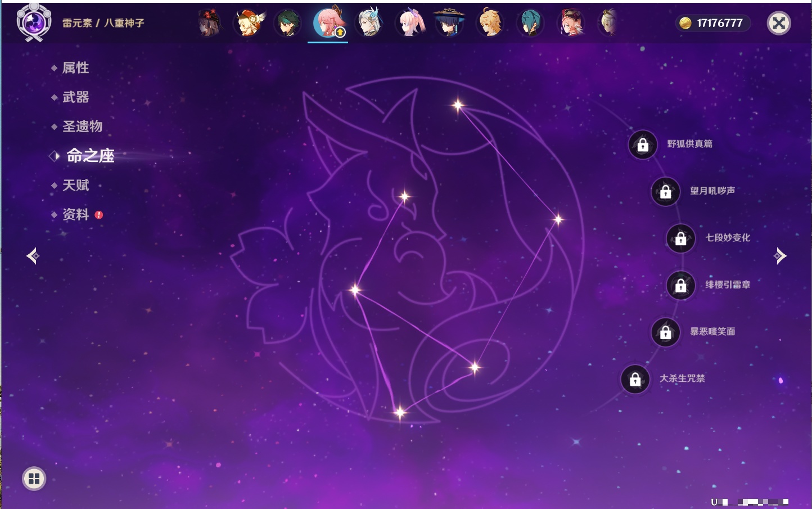Click lock icon for 望月吼哕声
Viewport: 812px width, 509px height.
(666, 192)
